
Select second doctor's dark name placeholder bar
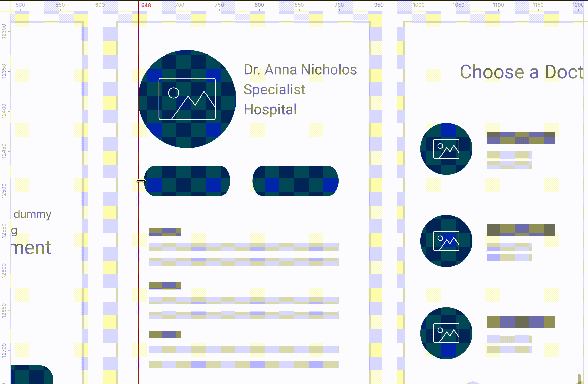tap(521, 230)
